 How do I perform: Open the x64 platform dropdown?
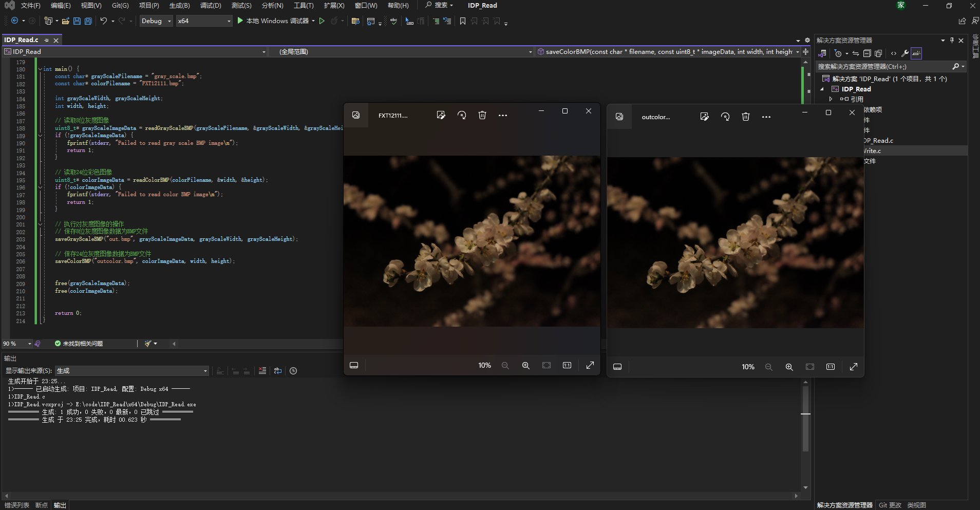tap(204, 21)
